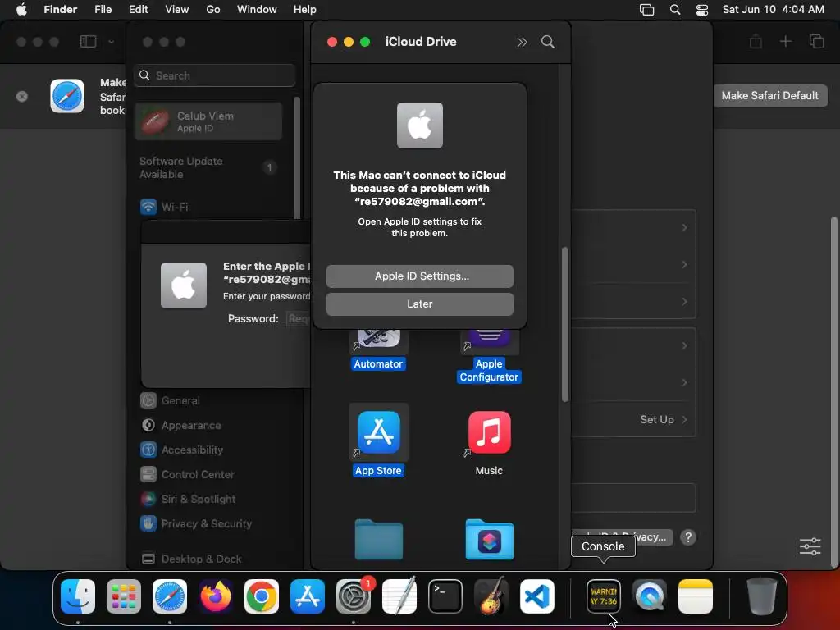
Task: Open the Go menu
Action: point(213,10)
